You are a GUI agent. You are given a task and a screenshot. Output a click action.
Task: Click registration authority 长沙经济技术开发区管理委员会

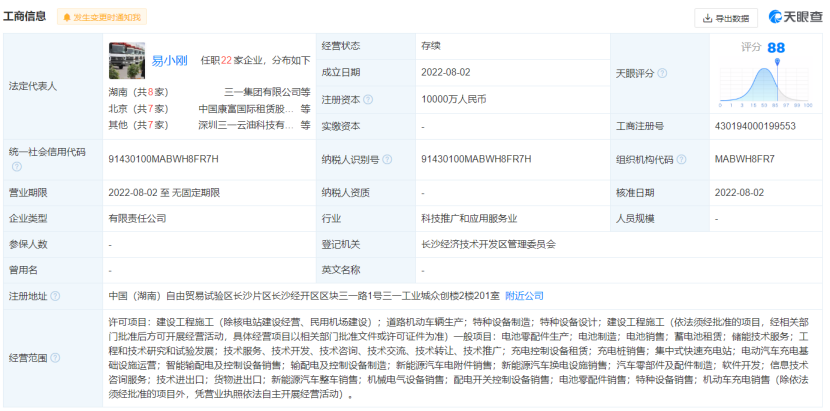pos(489,245)
